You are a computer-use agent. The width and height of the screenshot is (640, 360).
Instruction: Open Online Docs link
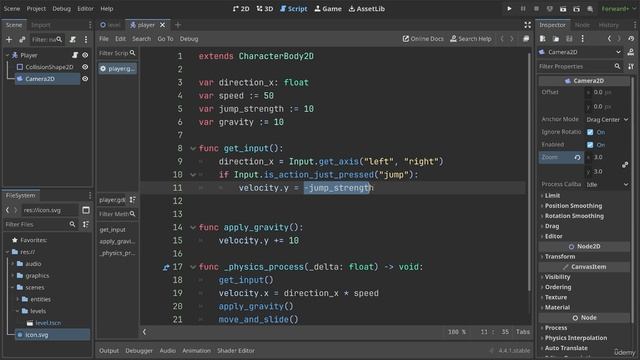pyautogui.click(x=423, y=39)
